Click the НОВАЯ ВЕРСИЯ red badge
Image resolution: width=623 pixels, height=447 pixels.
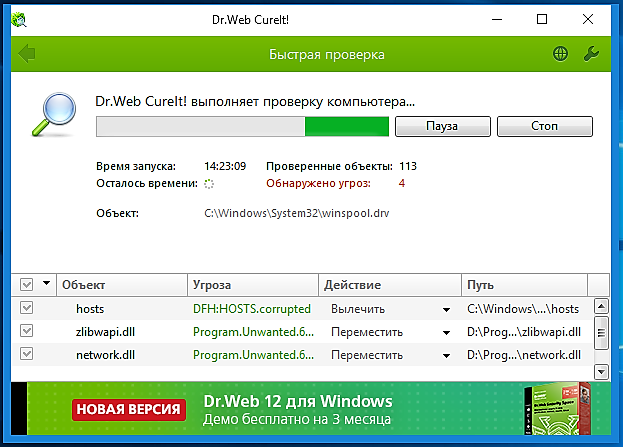(129, 409)
